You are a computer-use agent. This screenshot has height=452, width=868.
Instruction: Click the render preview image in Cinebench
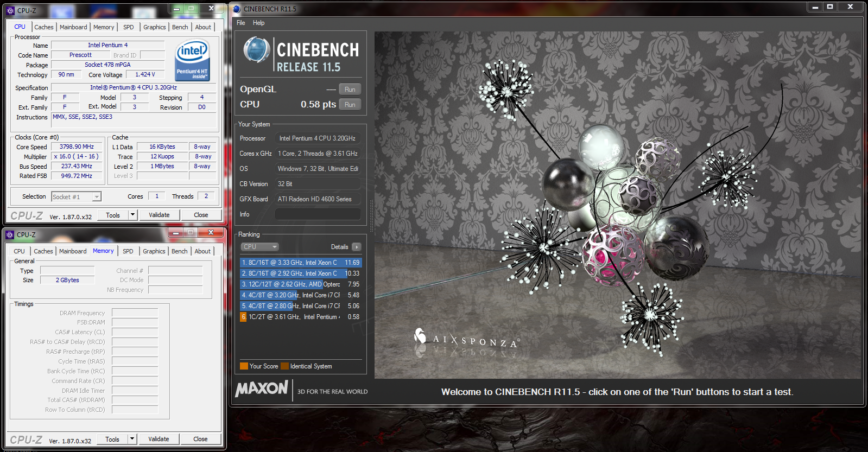[618, 205]
